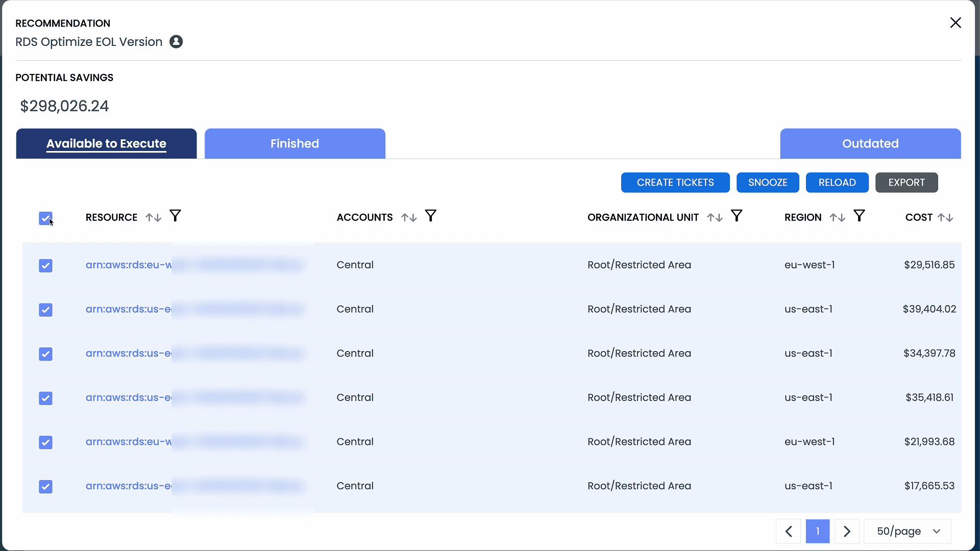Sort the Region column arrows
The image size is (980, 551).
tap(837, 218)
